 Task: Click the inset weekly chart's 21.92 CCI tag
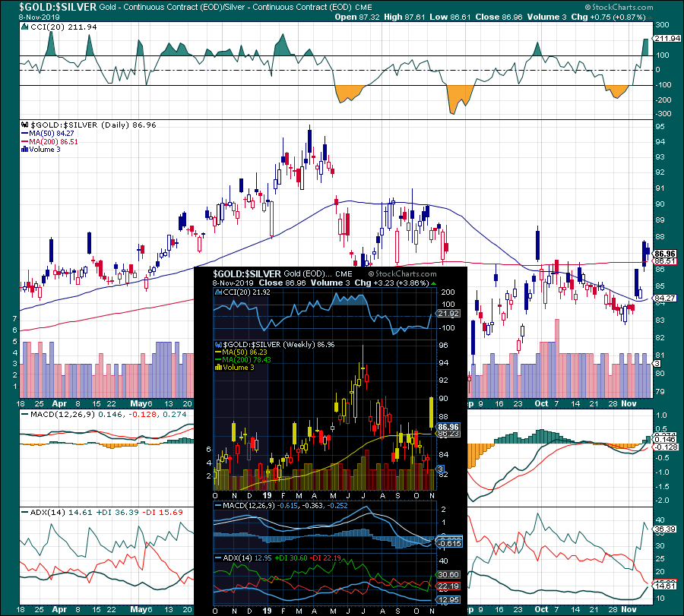tap(448, 314)
